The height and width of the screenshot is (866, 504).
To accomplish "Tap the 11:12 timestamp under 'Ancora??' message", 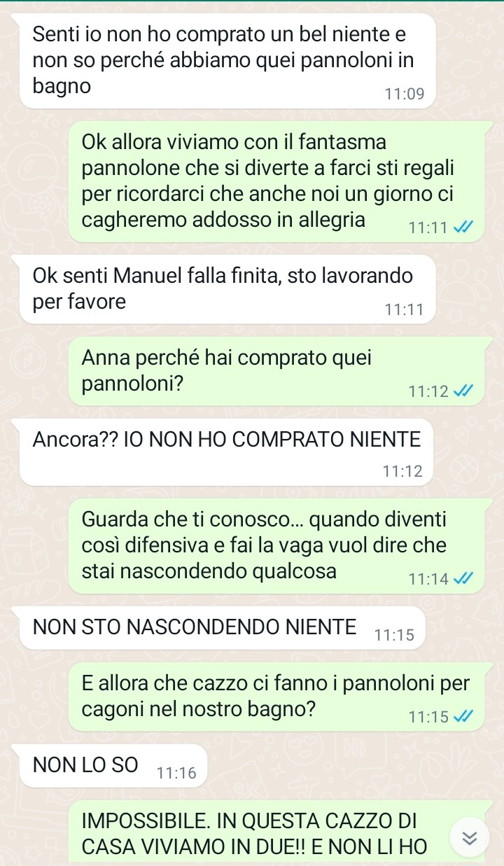I will 403,472.
